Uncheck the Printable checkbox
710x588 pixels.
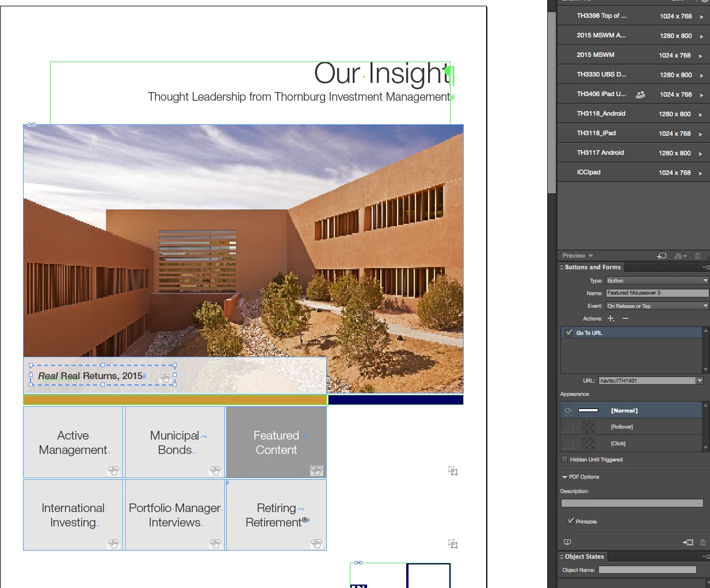coord(570,521)
